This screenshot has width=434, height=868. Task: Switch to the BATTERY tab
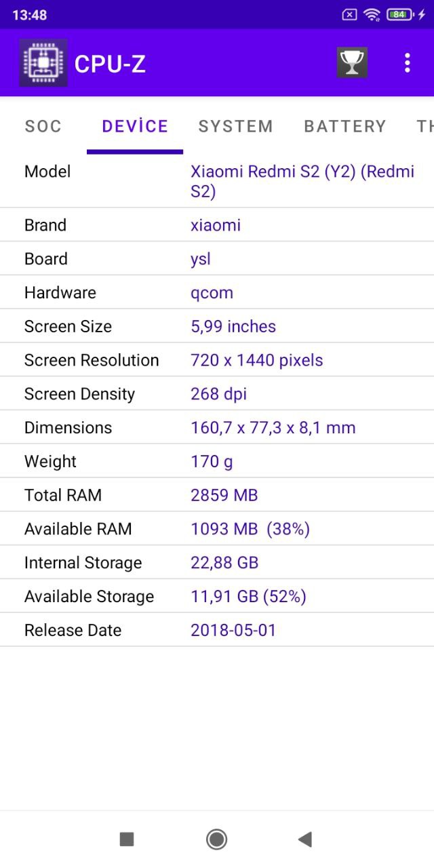click(344, 126)
